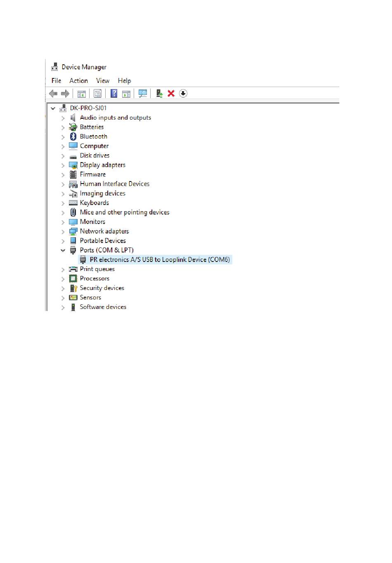The height and width of the screenshot is (563, 392).
Task: Select the Bluetooth label
Action: (93, 137)
